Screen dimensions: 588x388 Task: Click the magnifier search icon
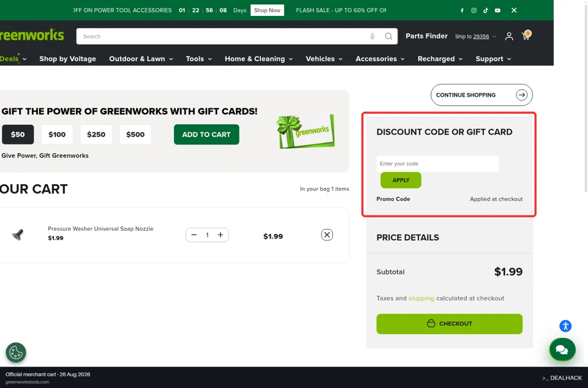tap(388, 36)
